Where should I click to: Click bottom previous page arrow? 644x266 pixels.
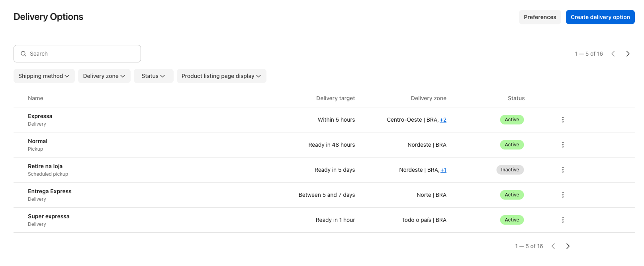553,246
